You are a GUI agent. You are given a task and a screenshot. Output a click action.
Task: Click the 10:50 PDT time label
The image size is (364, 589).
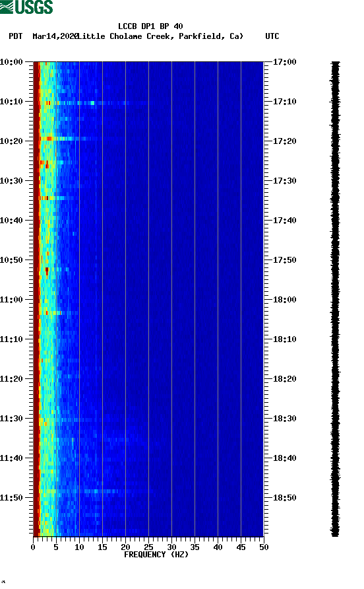click(x=11, y=260)
